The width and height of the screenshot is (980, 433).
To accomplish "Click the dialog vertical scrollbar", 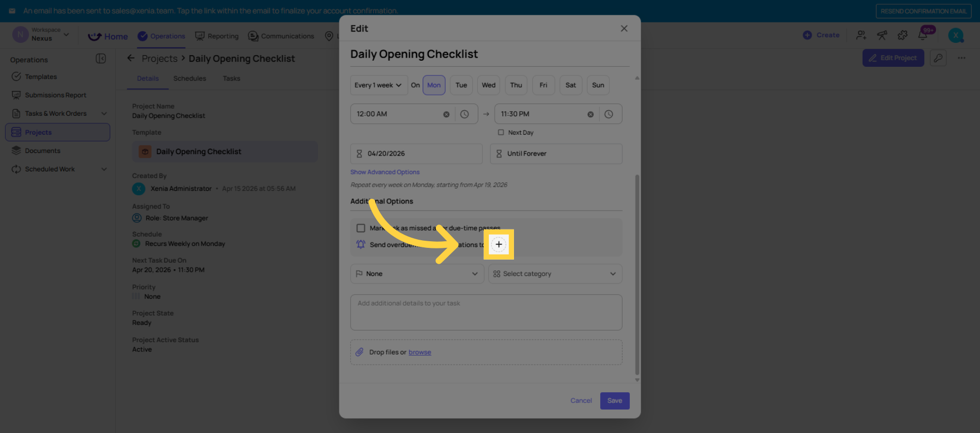I will [x=637, y=274].
